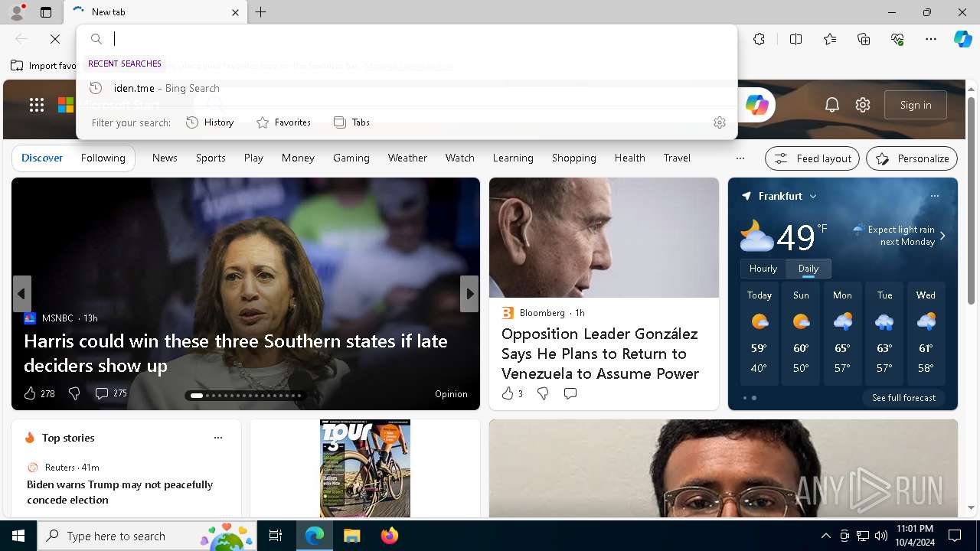Filter the search by History
Screen dimensions: 980x551
(210, 122)
